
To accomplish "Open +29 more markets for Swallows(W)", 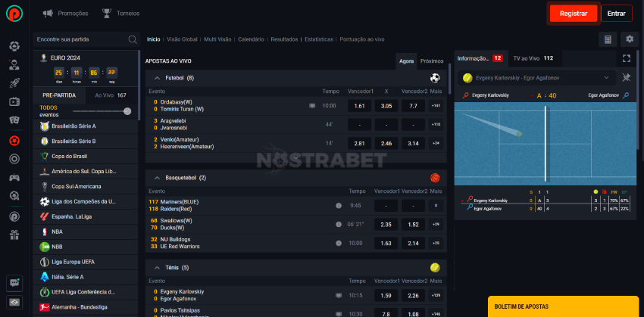I will click(436, 224).
